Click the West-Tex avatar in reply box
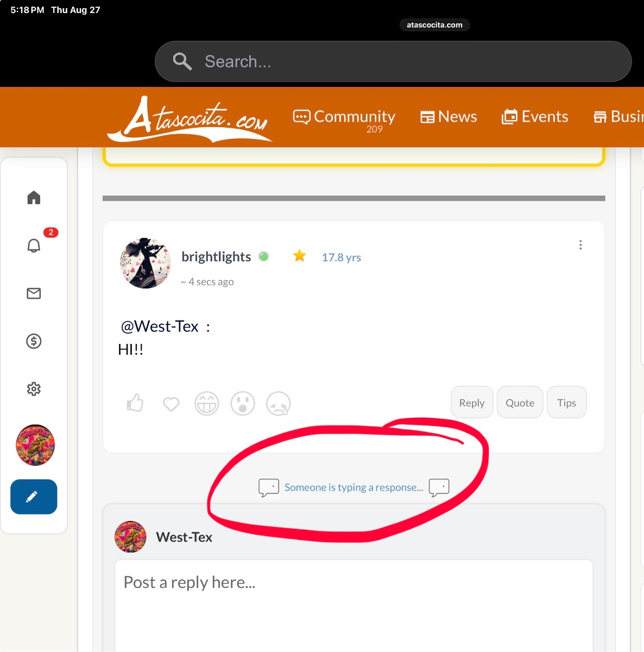The width and height of the screenshot is (644, 652). click(130, 537)
